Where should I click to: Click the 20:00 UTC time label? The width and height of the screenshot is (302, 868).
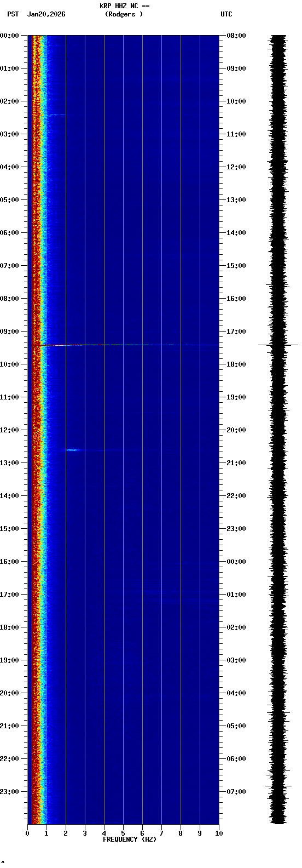click(236, 430)
